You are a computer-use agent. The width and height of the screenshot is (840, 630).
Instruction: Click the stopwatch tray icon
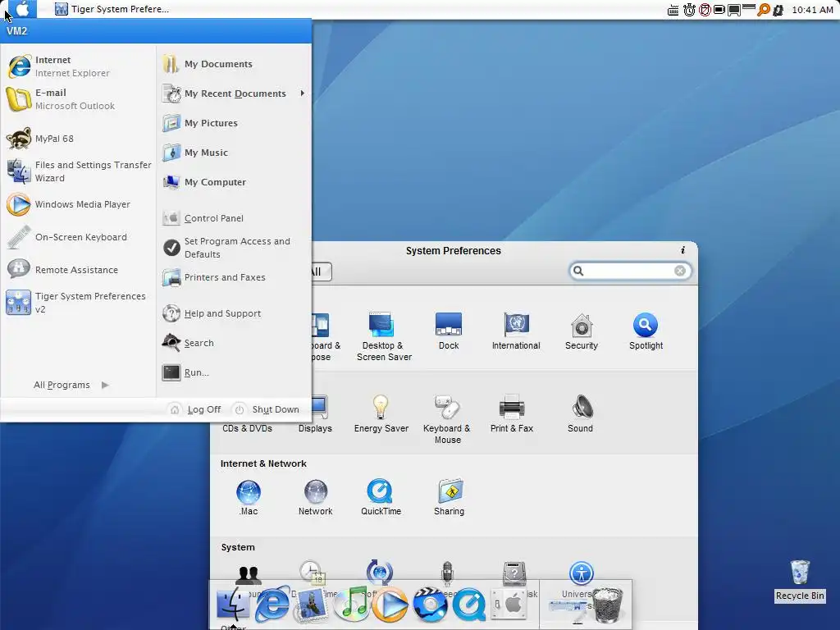pos(689,10)
